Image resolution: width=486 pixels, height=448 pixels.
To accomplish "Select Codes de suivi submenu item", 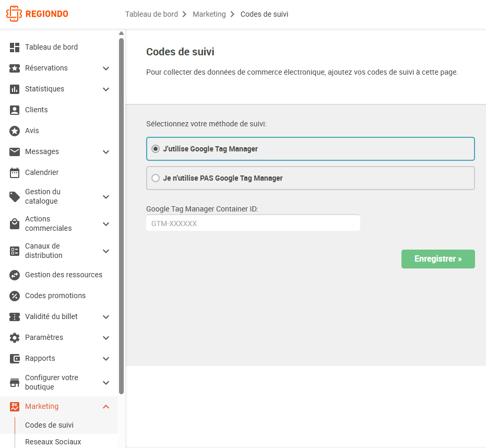I will pos(49,425).
